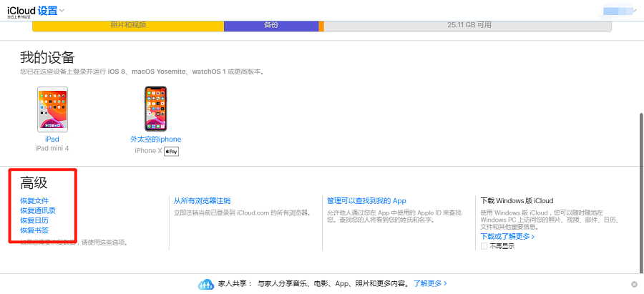The width and height of the screenshot is (644, 294).
Task: Click 恢复通讯录 link
Action: [38, 210]
